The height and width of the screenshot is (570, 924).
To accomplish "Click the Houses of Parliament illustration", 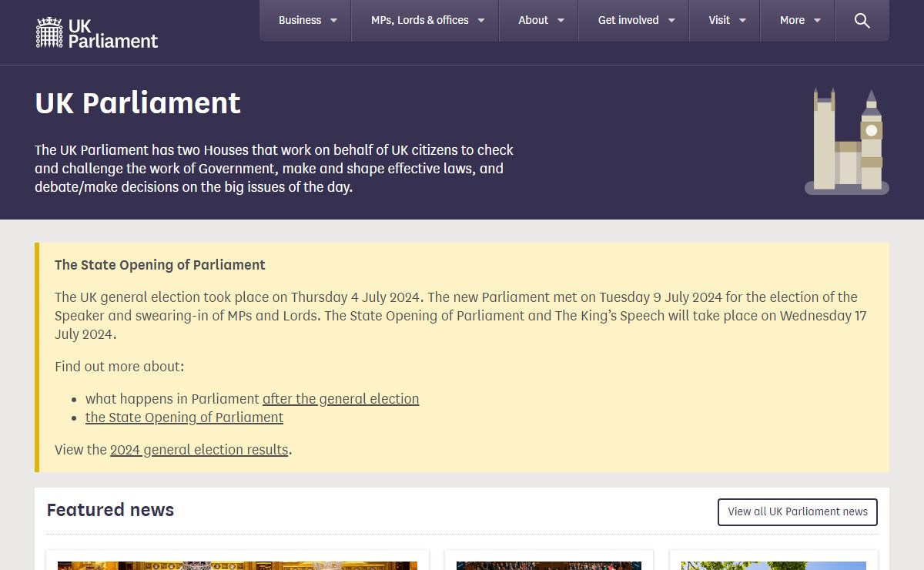I will tap(847, 141).
